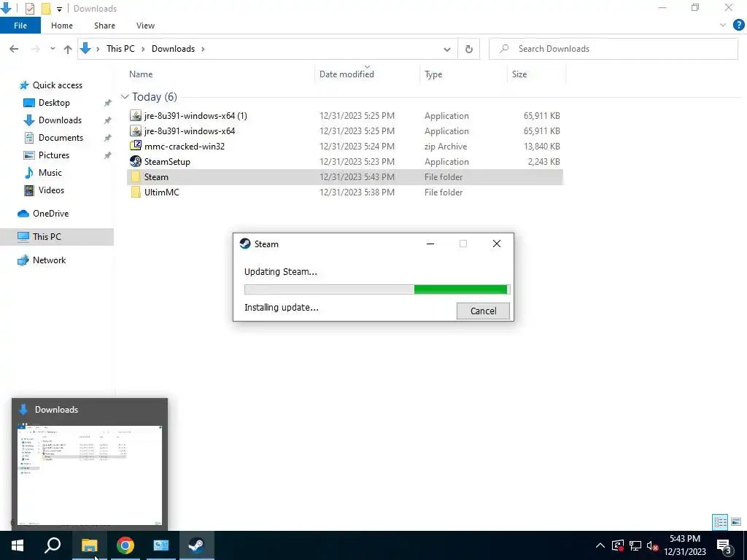
Task: Open Music in the navigation pane
Action: tap(50, 172)
